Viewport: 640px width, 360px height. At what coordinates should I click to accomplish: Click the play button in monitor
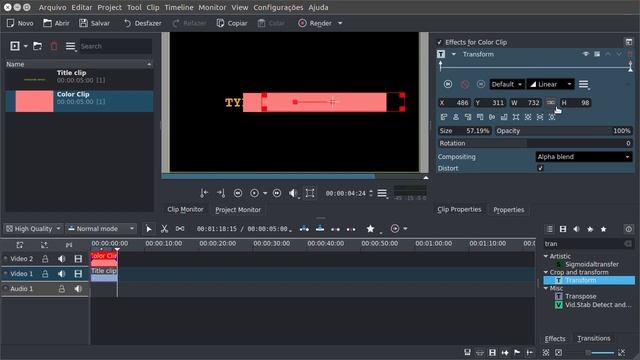[x=254, y=193]
